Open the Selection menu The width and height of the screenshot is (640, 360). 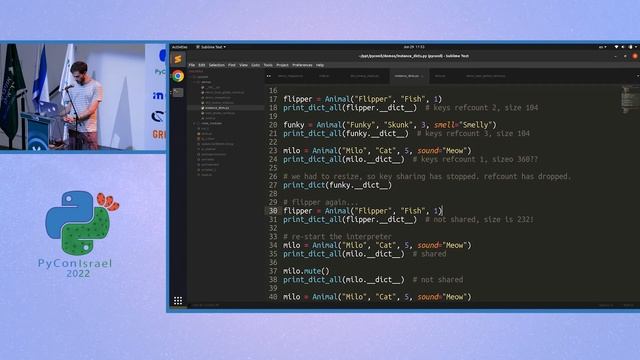pos(217,65)
